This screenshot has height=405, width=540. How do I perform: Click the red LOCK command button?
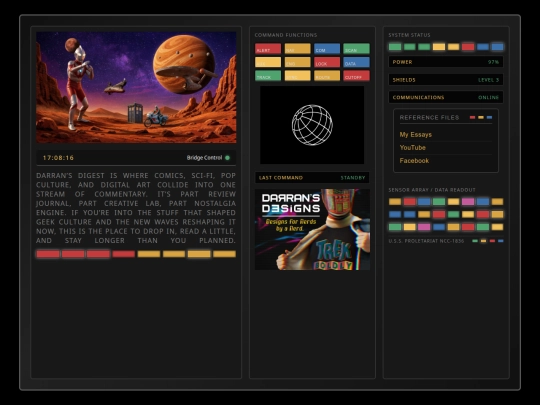click(327, 62)
